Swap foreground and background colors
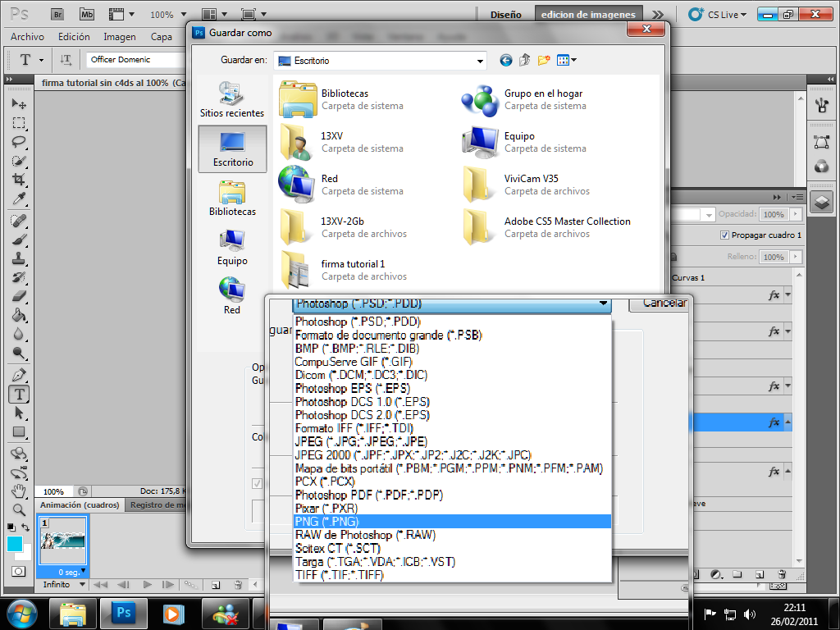The height and width of the screenshot is (630, 840). (x=25, y=527)
